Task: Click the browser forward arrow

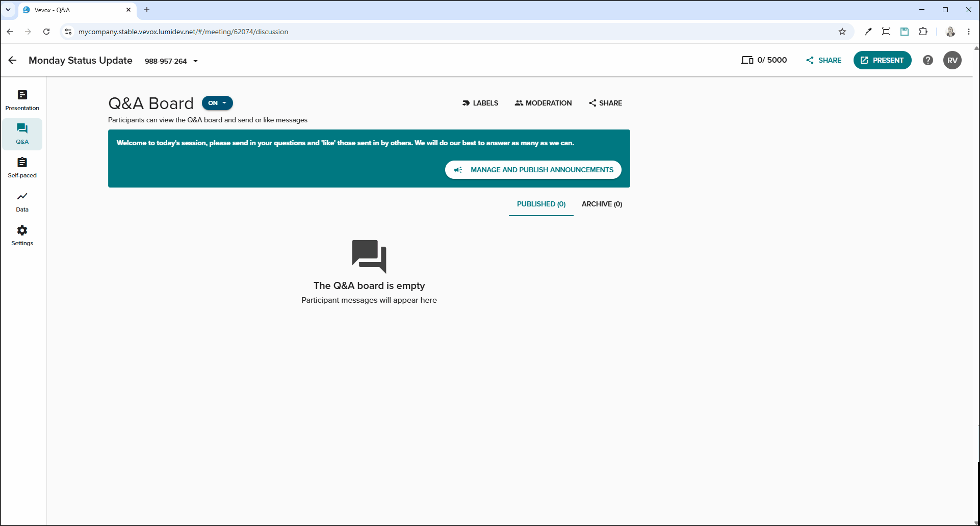Action: coord(28,32)
